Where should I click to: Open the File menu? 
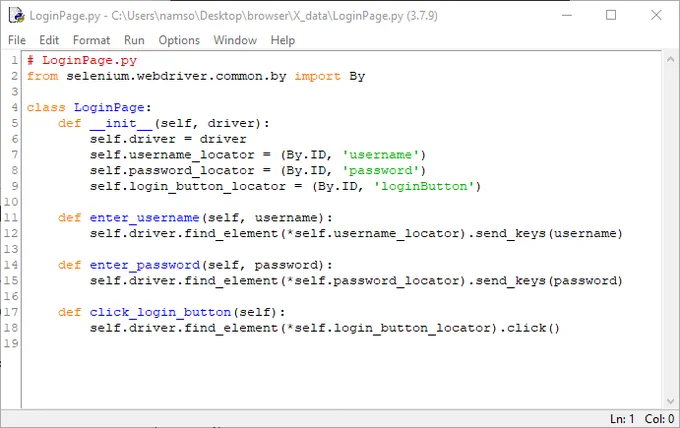click(x=17, y=40)
